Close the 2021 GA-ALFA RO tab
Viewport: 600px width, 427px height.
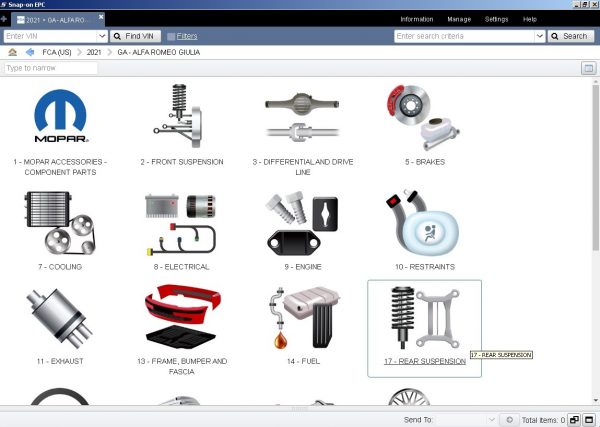pos(101,17)
